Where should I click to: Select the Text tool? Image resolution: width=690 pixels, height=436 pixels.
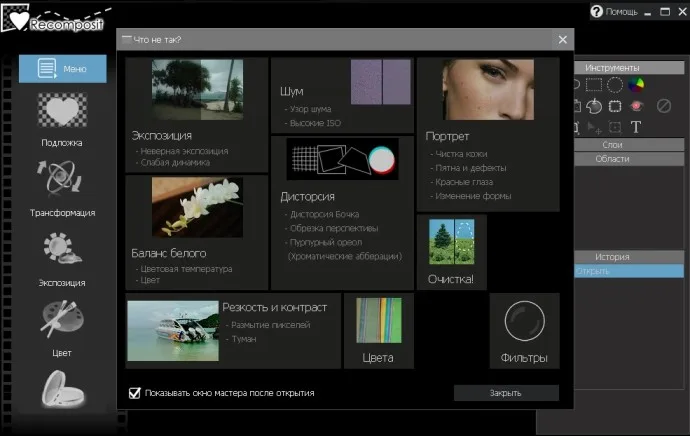pyautogui.click(x=635, y=127)
